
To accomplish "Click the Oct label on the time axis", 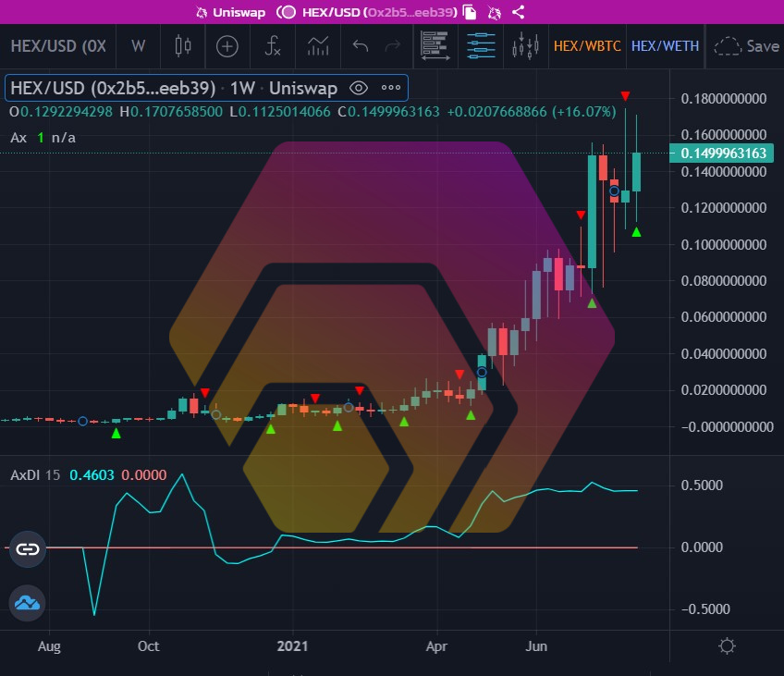I will 149,646.
